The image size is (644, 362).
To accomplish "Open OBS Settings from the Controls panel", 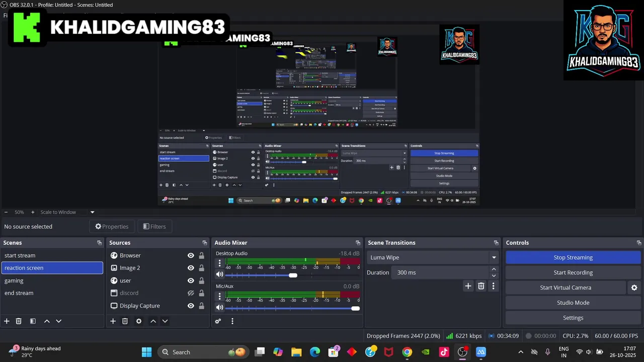I will tap(573, 318).
